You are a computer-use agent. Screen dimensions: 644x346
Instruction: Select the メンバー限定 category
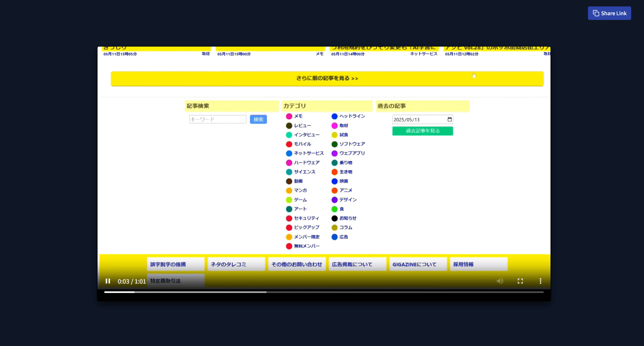point(303,237)
